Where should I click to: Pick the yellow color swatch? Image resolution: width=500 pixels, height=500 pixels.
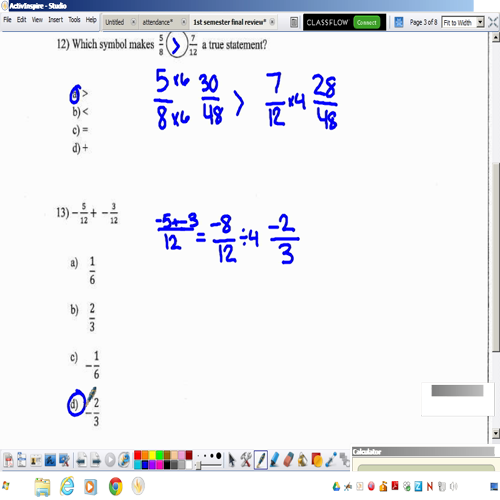tap(152, 455)
